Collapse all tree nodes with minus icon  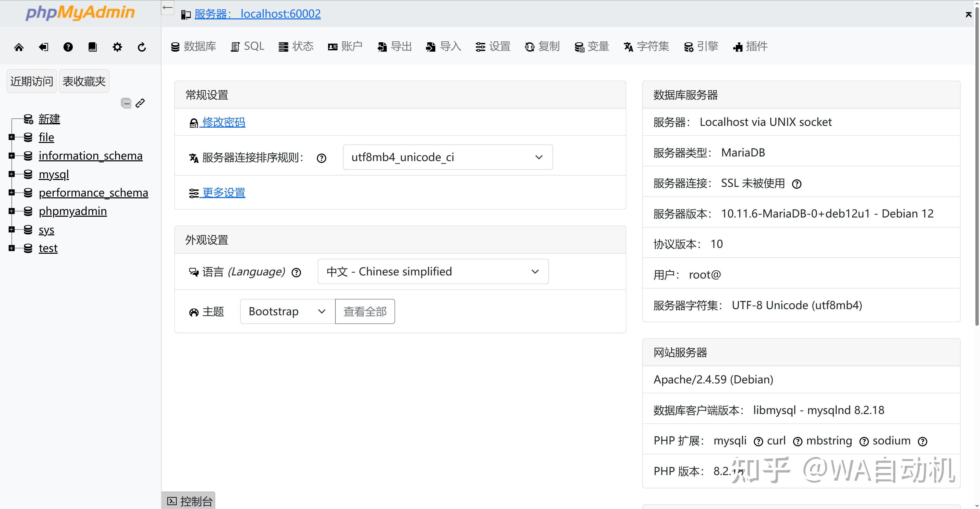tap(126, 103)
